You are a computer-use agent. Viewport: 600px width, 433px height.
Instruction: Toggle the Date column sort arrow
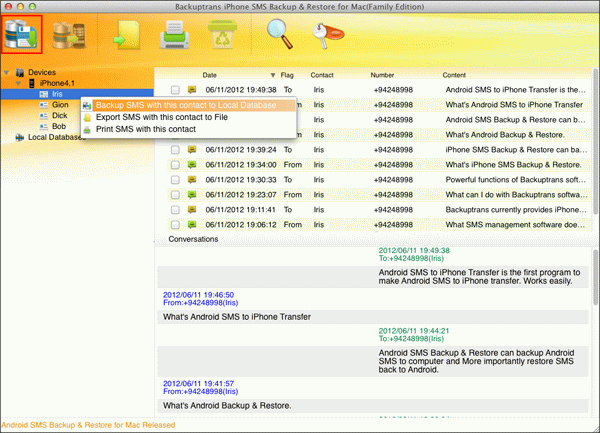point(273,75)
